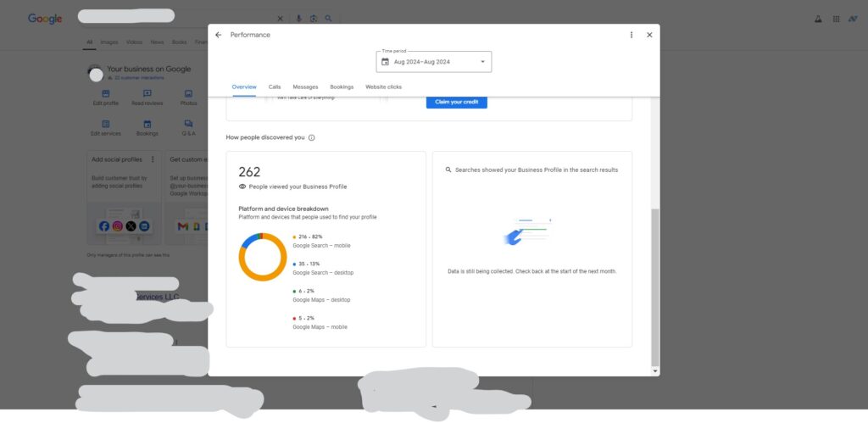Viewport: 868px width, 423px height.
Task: Start voice search with microphone icon
Action: 299,19
